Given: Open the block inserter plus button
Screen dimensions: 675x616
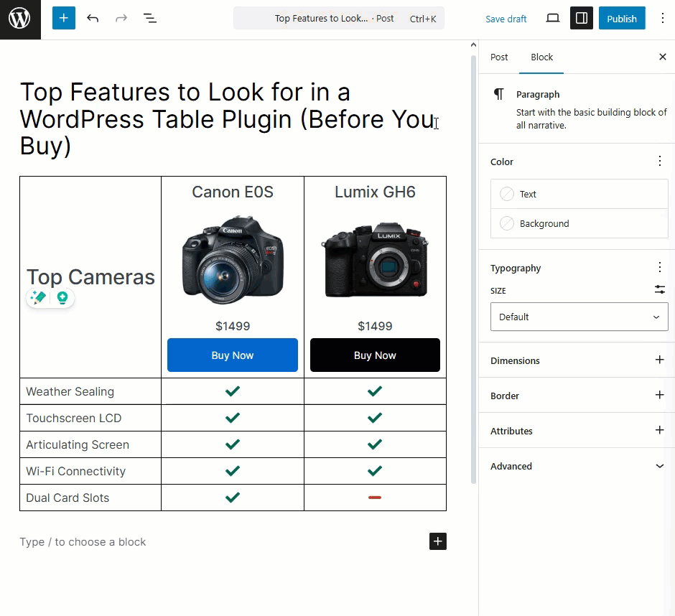Looking at the screenshot, I should point(64,18).
